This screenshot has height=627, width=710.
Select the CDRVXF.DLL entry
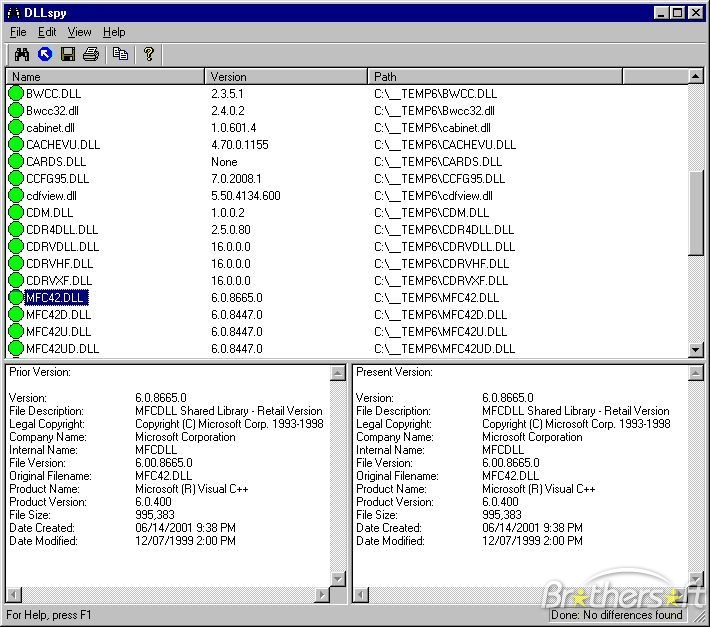coord(59,281)
